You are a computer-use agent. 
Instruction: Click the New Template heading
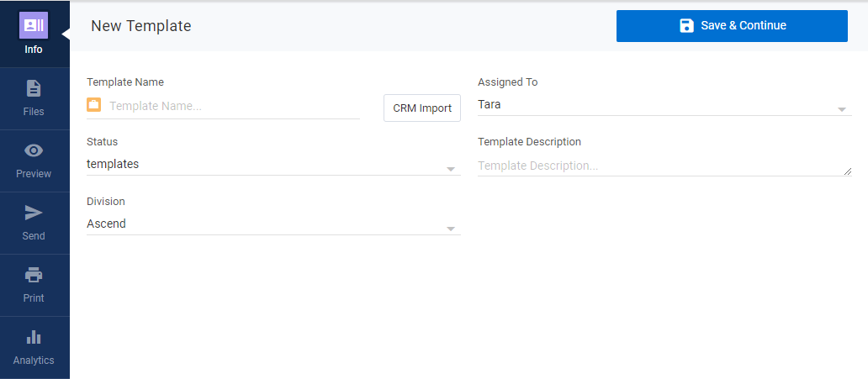(141, 26)
